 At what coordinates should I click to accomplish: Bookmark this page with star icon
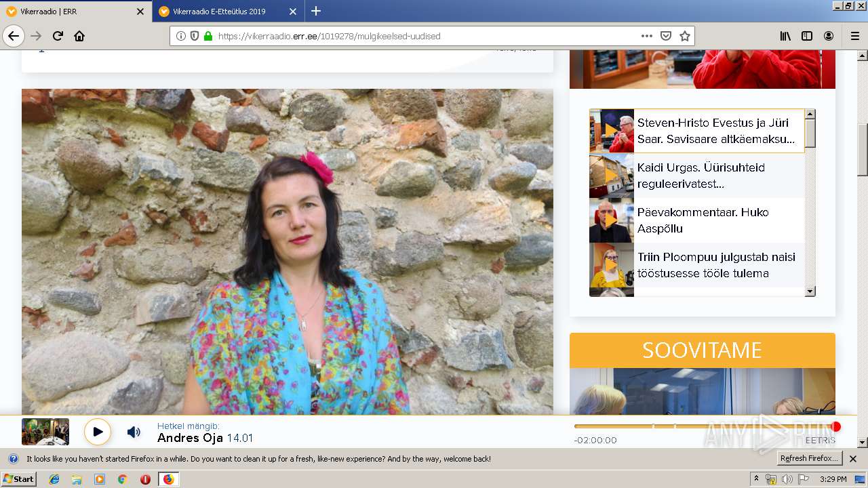click(685, 36)
